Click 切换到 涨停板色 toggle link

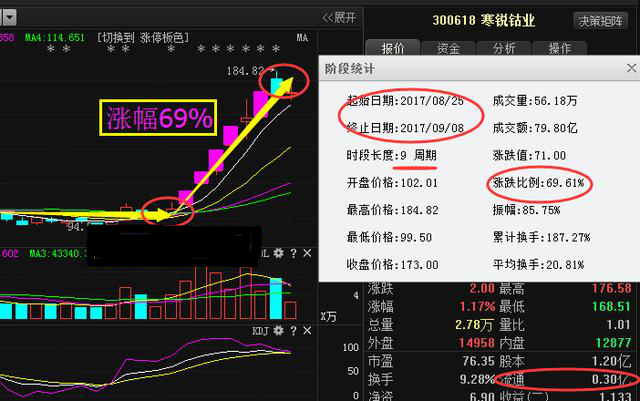pos(143,37)
